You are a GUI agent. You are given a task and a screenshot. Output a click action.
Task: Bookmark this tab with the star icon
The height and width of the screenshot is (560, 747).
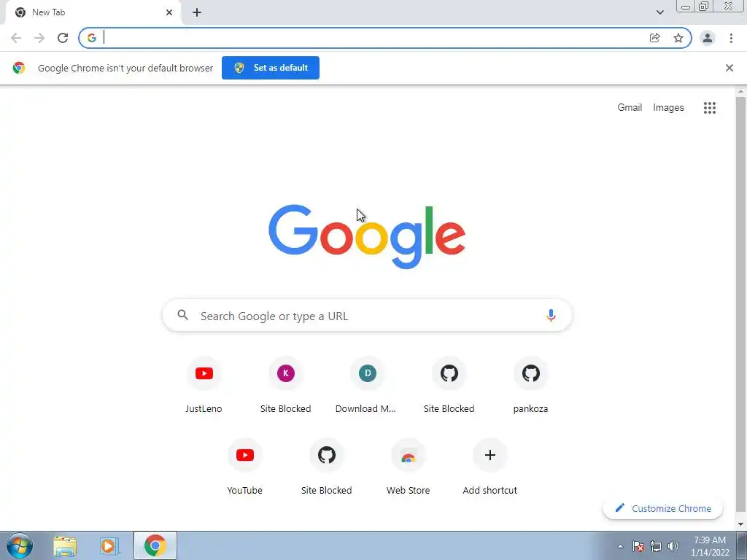click(x=678, y=38)
